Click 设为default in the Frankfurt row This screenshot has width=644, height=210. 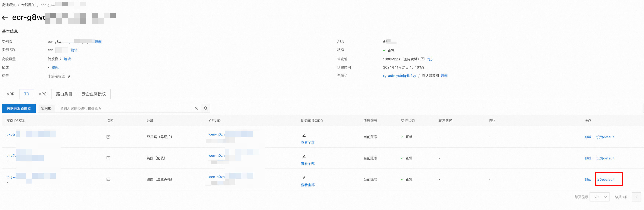click(605, 179)
